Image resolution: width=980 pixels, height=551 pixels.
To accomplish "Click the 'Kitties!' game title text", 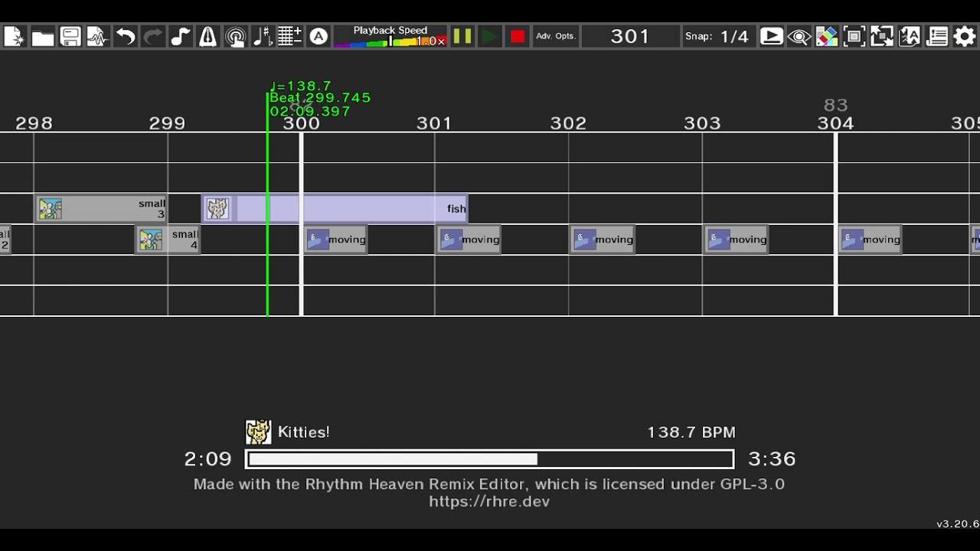I will [x=304, y=432].
